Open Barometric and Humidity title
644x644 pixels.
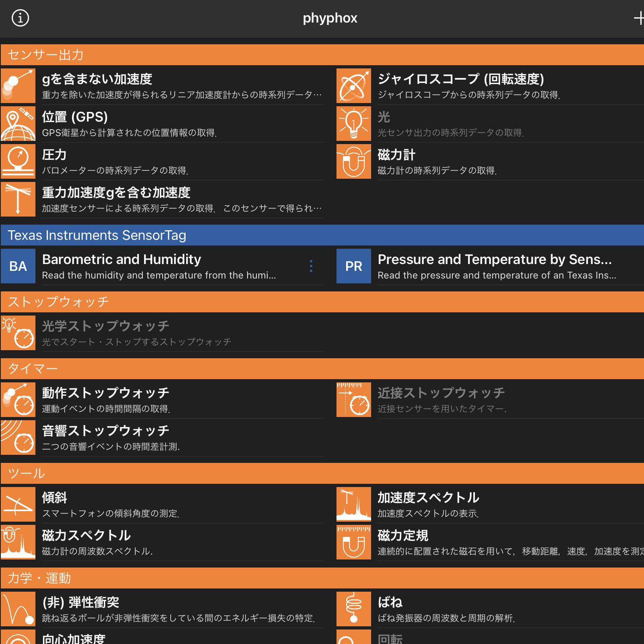click(122, 259)
